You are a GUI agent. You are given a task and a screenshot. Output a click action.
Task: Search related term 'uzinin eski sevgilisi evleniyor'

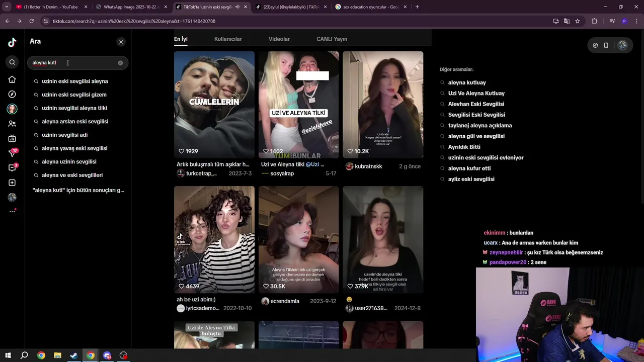click(486, 158)
